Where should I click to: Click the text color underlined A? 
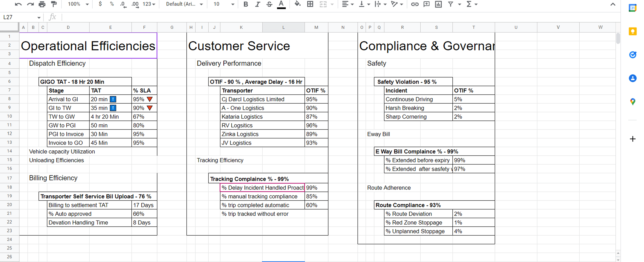click(x=281, y=4)
